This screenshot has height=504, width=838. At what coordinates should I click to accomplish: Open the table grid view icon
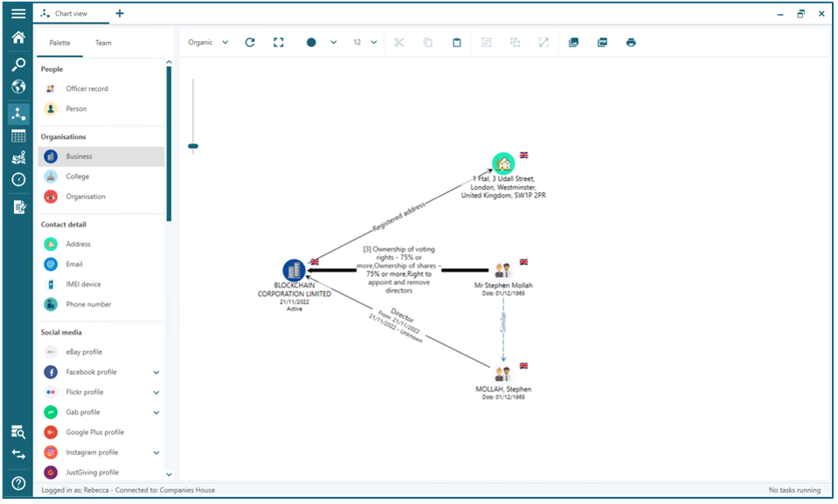coord(18,136)
